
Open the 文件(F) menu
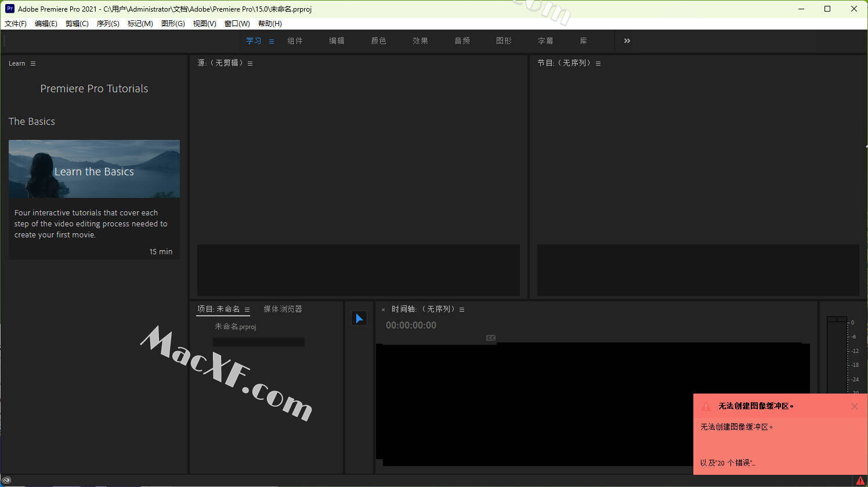(16, 24)
